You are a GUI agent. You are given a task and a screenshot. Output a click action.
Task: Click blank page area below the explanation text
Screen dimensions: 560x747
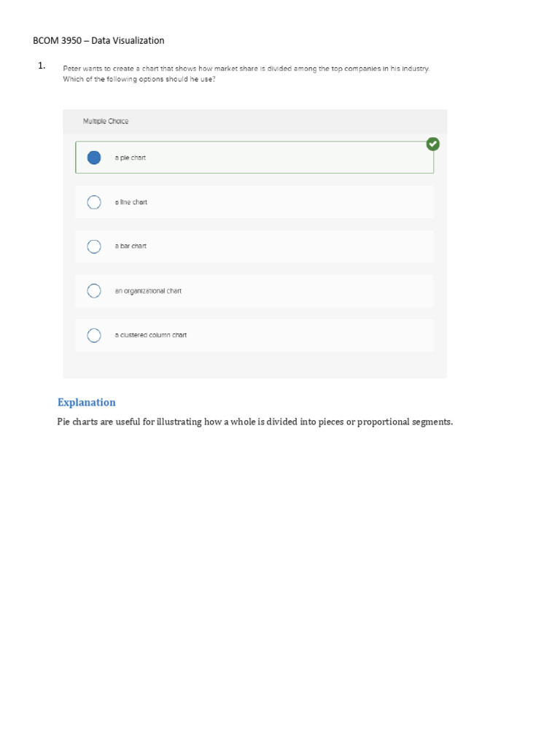click(x=280, y=569)
